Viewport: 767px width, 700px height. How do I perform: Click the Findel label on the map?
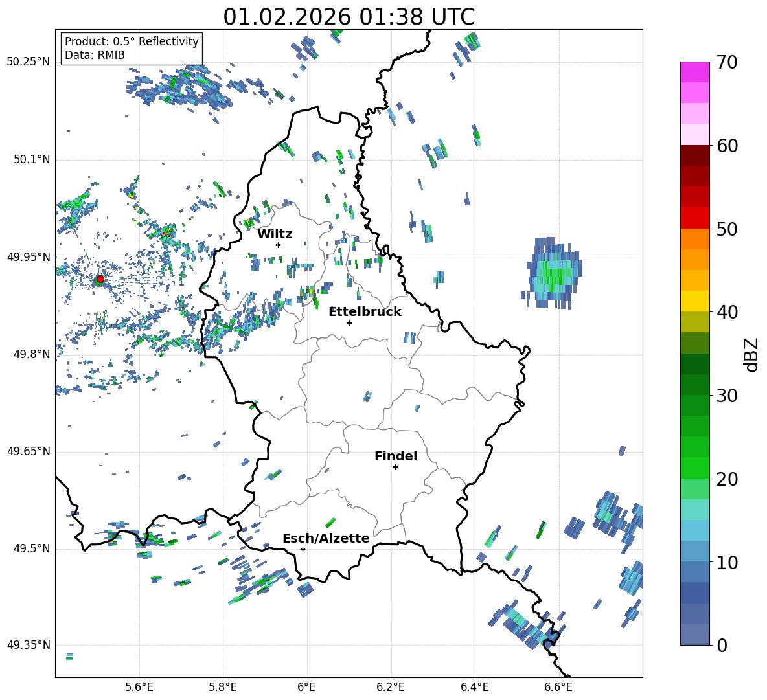[x=395, y=456]
